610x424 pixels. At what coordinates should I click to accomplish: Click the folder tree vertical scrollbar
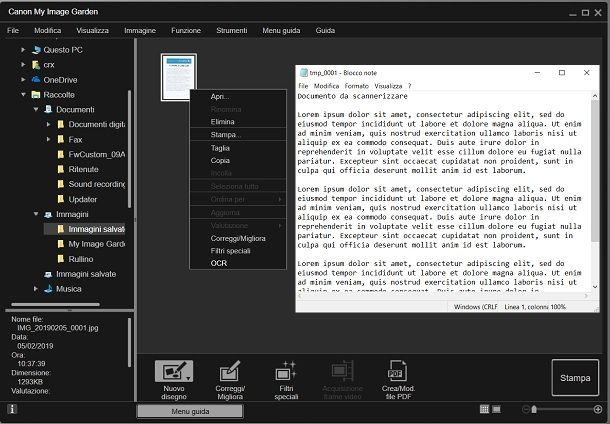pyautogui.click(x=129, y=149)
